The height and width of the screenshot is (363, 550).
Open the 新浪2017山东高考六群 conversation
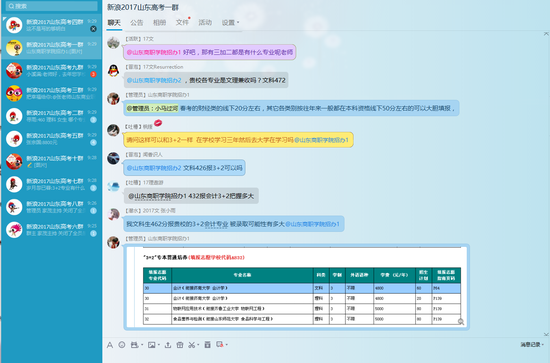[51, 230]
